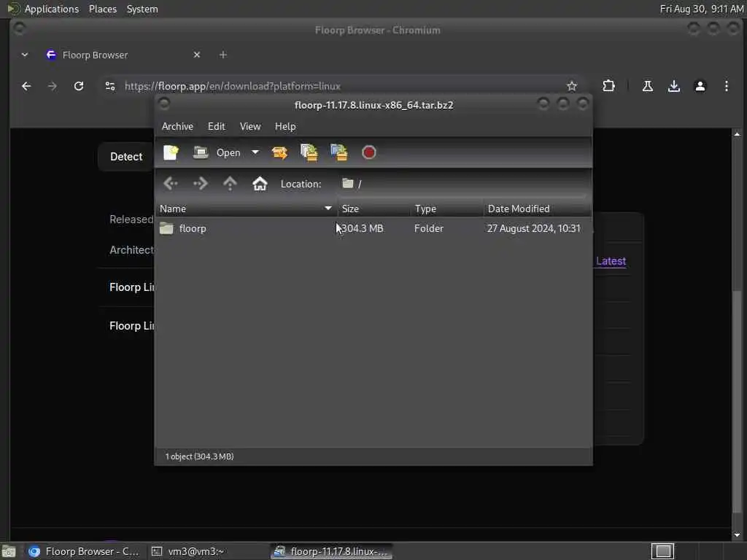The width and height of the screenshot is (747, 560).
Task: Click the 304.3 MB size cell
Action: pyautogui.click(x=362, y=228)
